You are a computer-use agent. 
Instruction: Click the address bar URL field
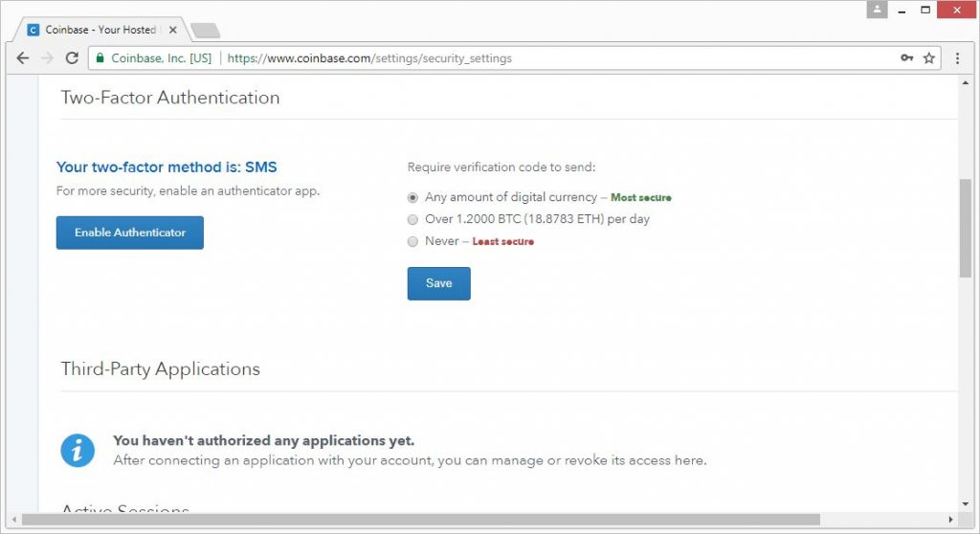(514, 58)
